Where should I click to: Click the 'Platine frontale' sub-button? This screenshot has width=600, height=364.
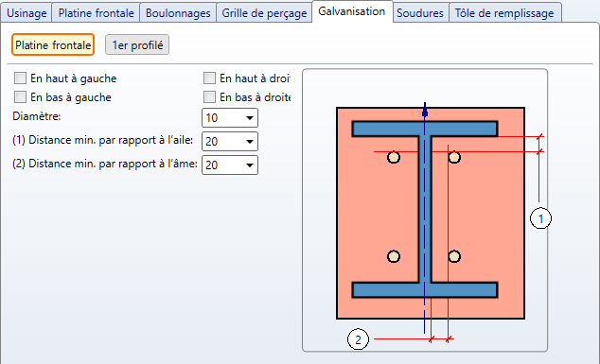(x=53, y=45)
